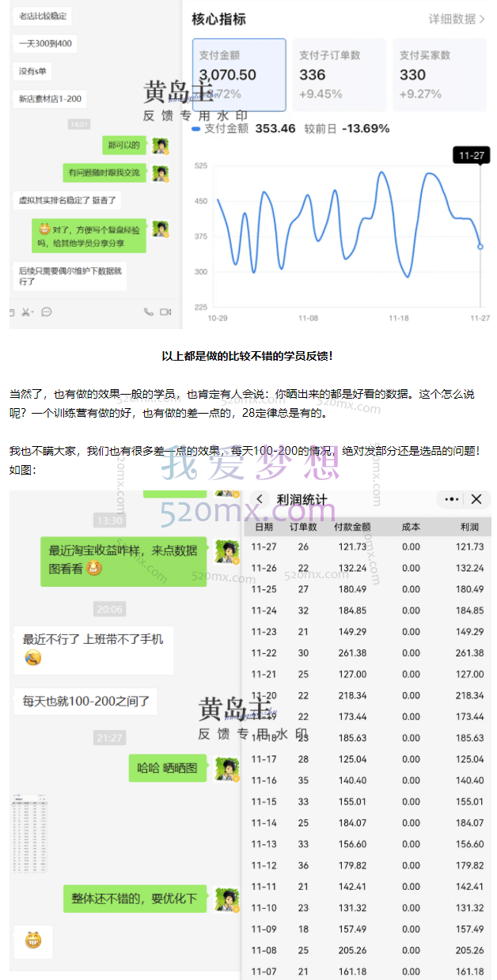Click the 没有s单 chat message

click(x=33, y=71)
